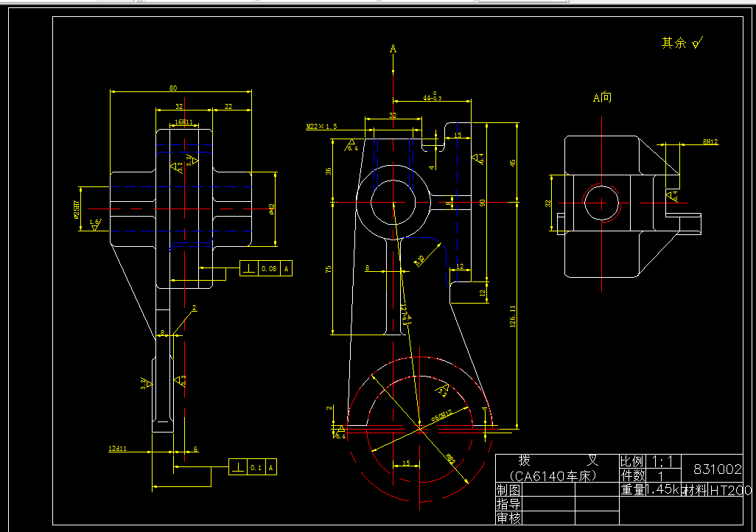Select the "0.08" perpendicularity tolerance value
Screen dimensions: 756x532
pyautogui.click(x=269, y=268)
